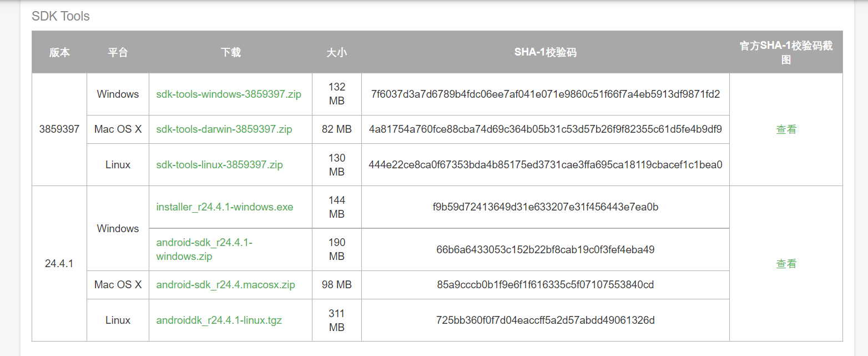
Task: Click the 大小 column header
Action: click(336, 52)
